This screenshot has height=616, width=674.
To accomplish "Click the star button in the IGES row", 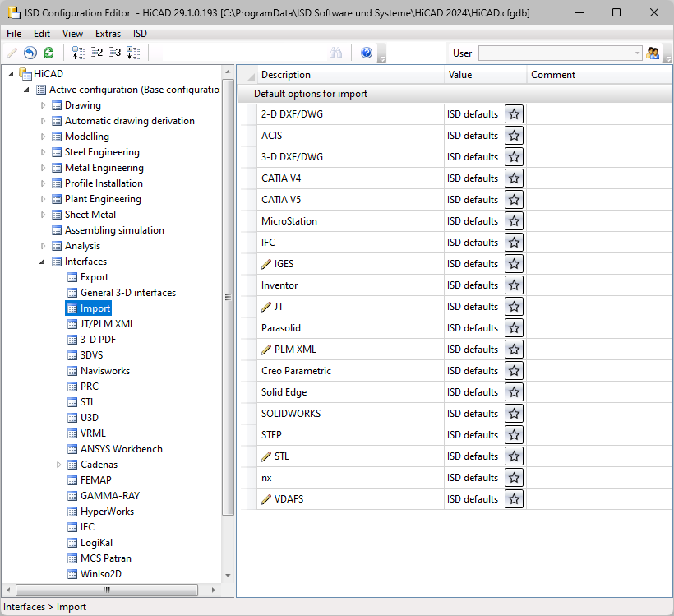I will [x=514, y=264].
